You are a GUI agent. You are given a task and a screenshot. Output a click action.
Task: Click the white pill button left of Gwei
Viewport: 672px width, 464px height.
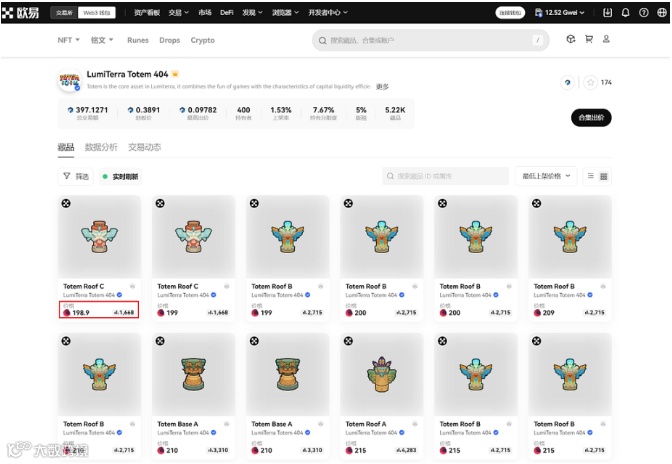click(x=510, y=12)
